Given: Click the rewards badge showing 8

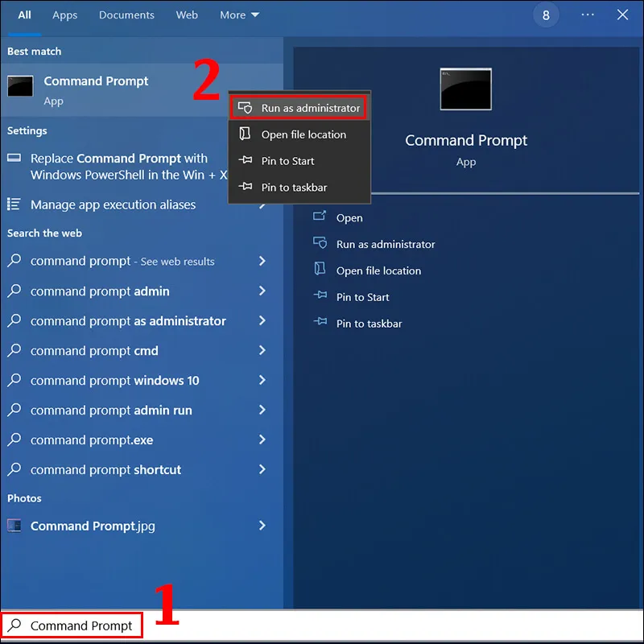Looking at the screenshot, I should tap(546, 15).
